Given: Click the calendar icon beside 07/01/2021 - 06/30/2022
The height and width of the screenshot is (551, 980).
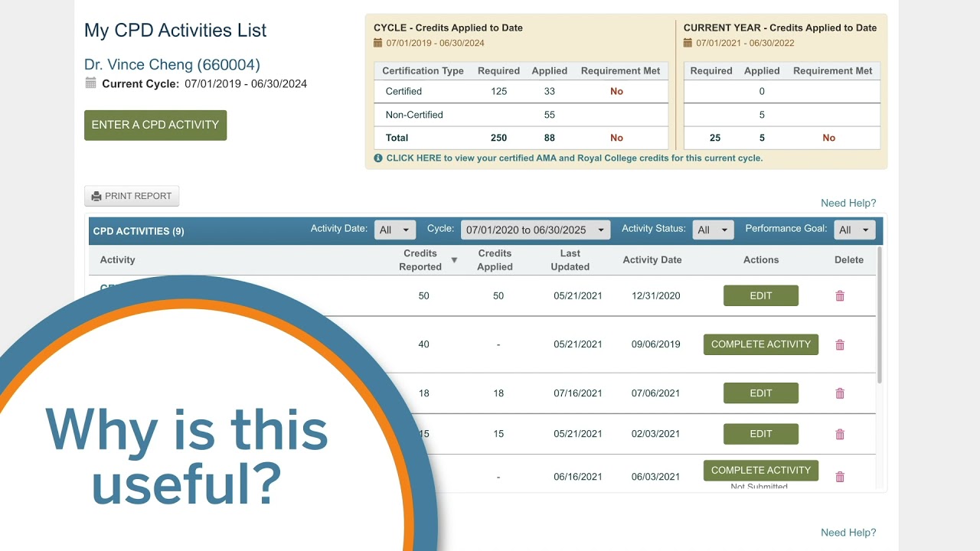Looking at the screenshot, I should point(688,43).
